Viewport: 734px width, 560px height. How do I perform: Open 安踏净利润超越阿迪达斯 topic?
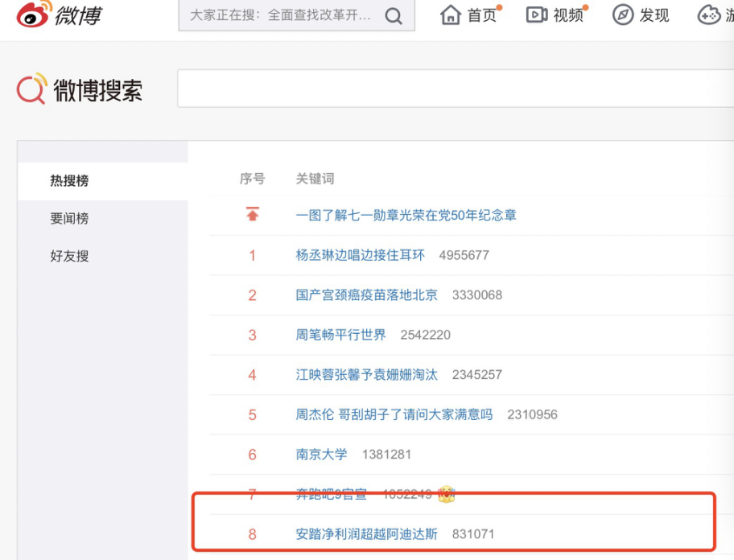coord(366,533)
